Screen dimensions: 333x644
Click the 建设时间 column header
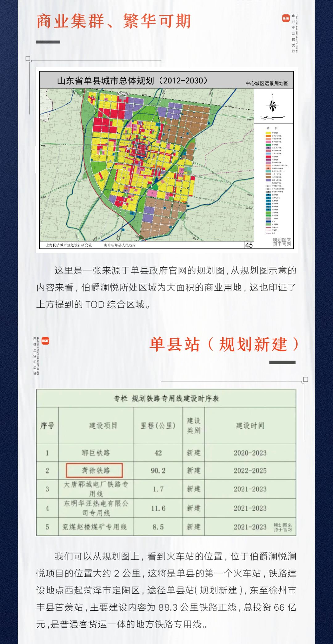click(250, 426)
